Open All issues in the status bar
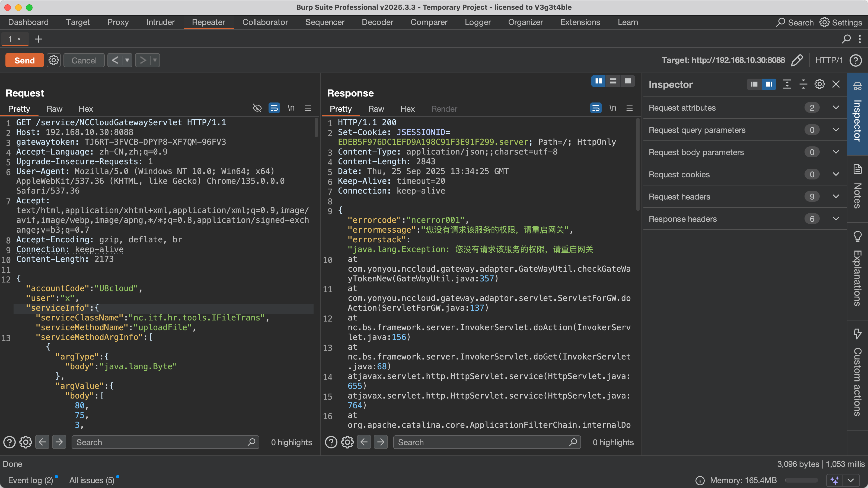This screenshot has height=488, width=868. pos(92,480)
